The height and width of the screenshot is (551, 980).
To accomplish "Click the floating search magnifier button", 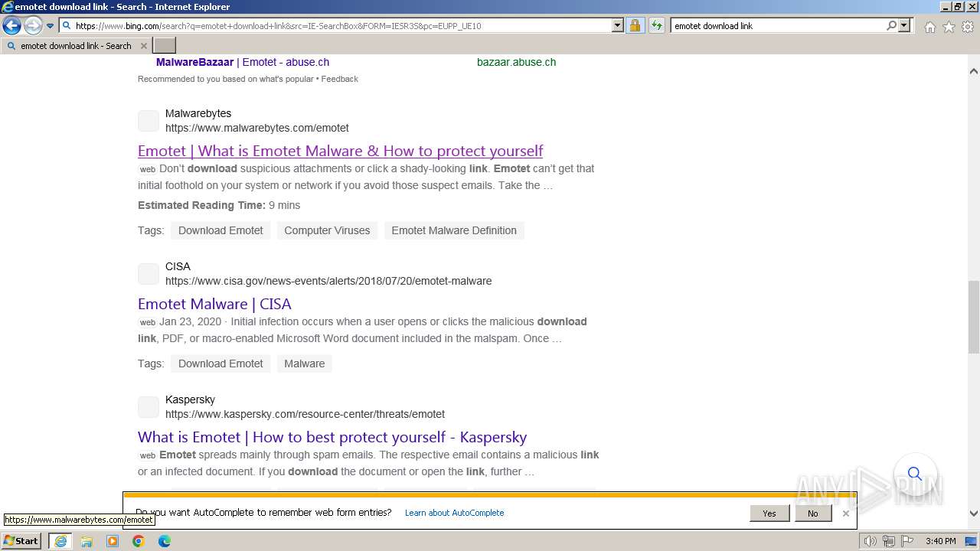I will click(x=915, y=474).
